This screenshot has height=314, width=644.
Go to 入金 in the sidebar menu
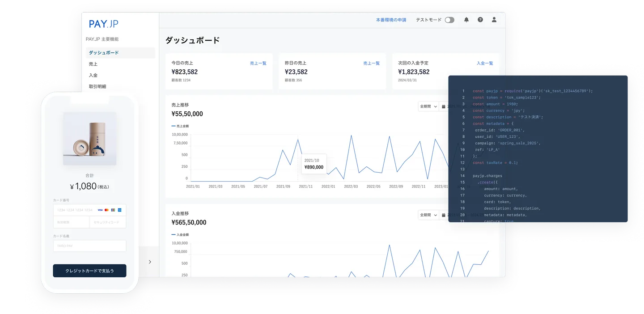tap(93, 76)
